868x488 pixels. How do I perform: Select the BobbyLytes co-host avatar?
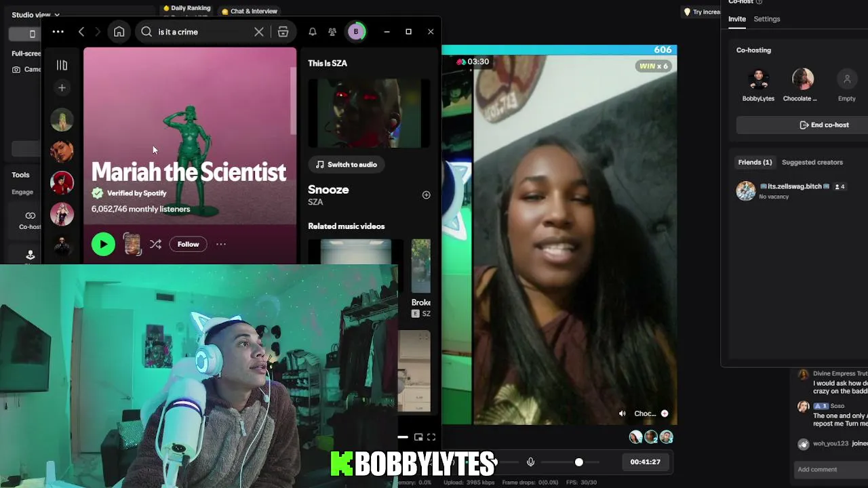point(758,79)
